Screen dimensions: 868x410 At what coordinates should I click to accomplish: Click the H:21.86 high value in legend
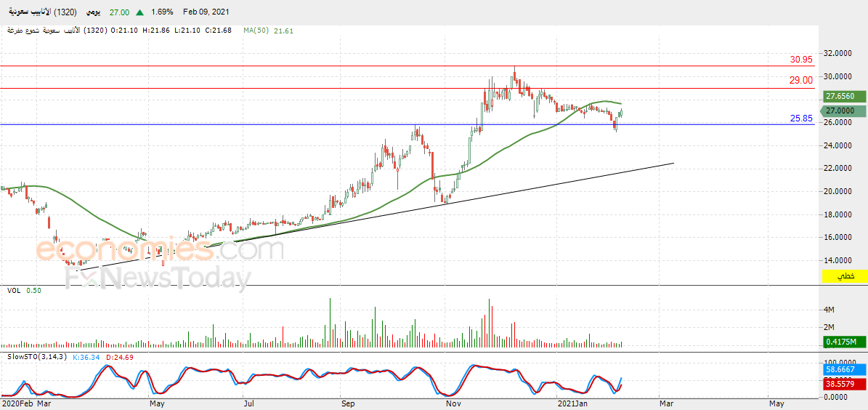(x=157, y=31)
